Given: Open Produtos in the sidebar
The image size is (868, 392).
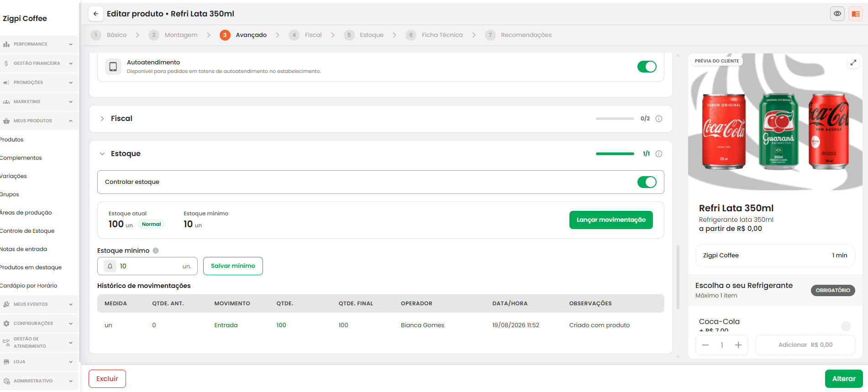Looking at the screenshot, I should 12,140.
